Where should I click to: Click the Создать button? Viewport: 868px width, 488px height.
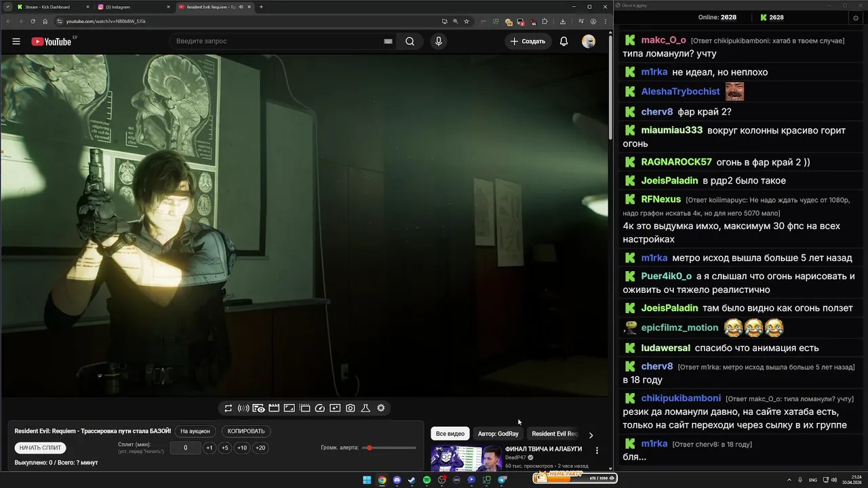coord(528,41)
